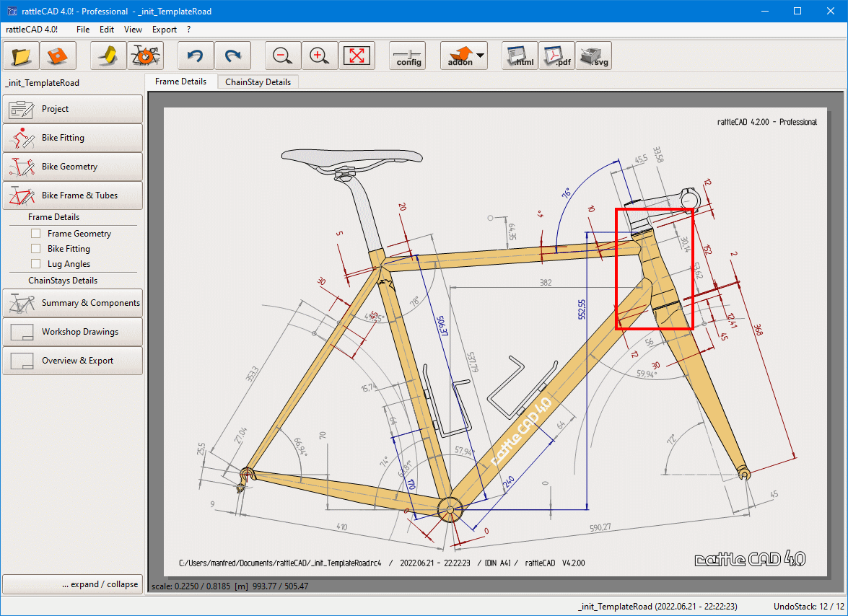Screen dimensions: 848x616
Task: Click the blue 552.55 dimension value
Action: click(582, 309)
